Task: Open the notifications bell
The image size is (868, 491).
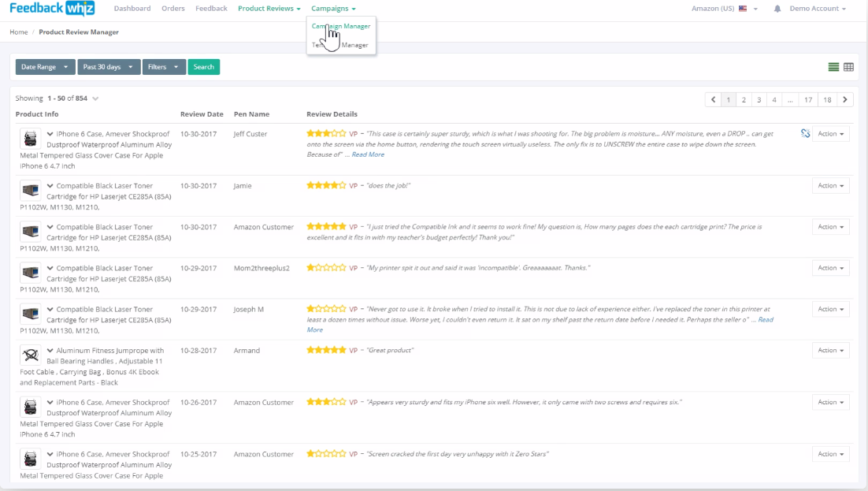Action: (777, 9)
